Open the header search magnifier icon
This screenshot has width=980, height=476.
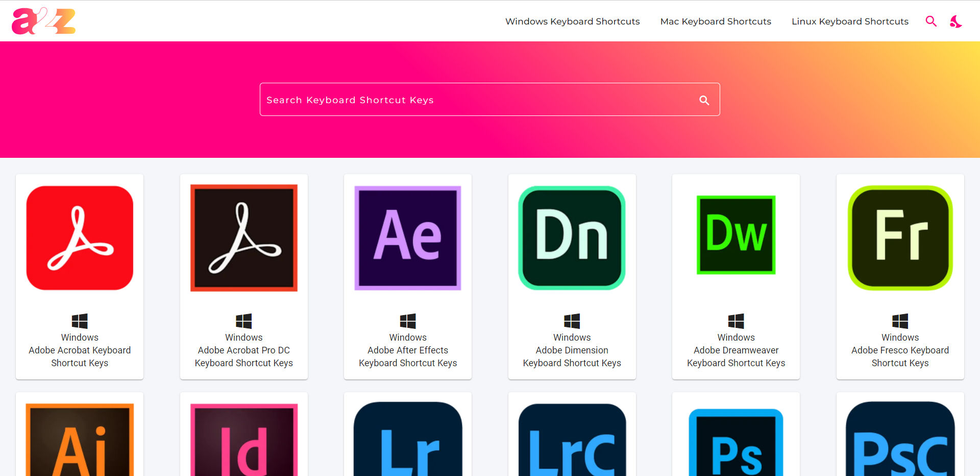[931, 21]
